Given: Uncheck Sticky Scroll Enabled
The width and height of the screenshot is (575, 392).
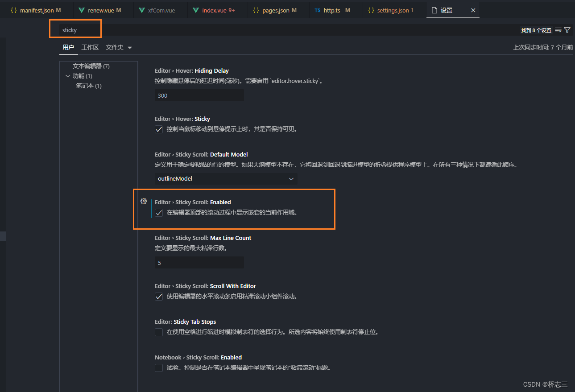Looking at the screenshot, I should [159, 213].
